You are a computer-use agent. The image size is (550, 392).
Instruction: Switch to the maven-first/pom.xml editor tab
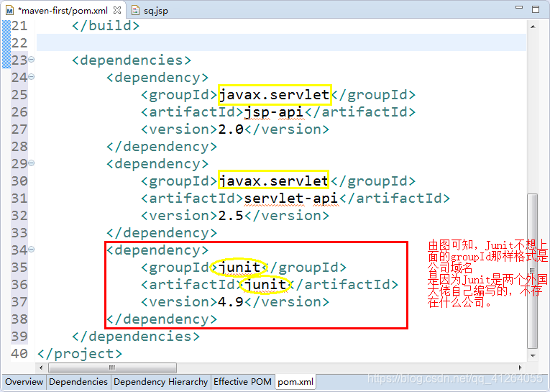[x=63, y=11]
